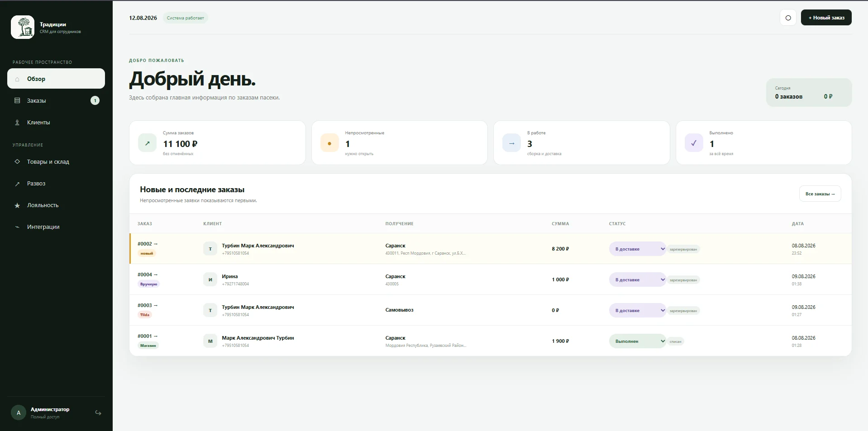The image size is (868, 431).
Task: Click the Лояльность star icon
Action: click(x=17, y=205)
